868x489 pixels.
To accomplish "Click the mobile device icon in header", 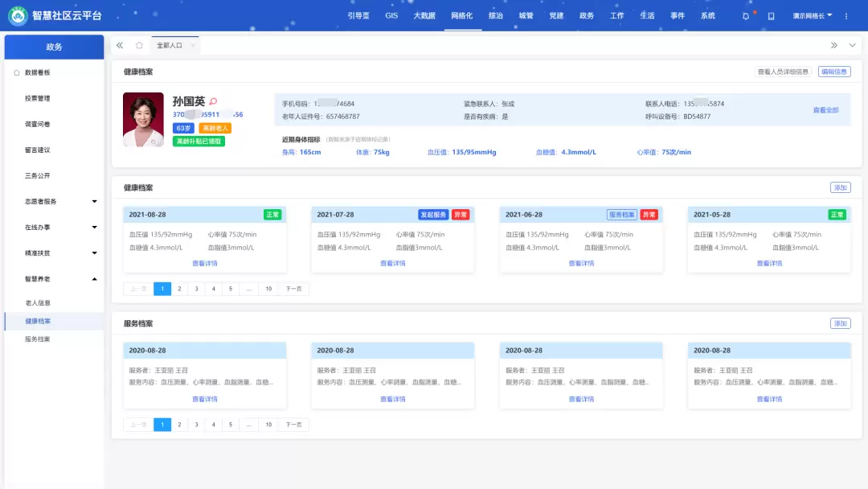I will (771, 16).
